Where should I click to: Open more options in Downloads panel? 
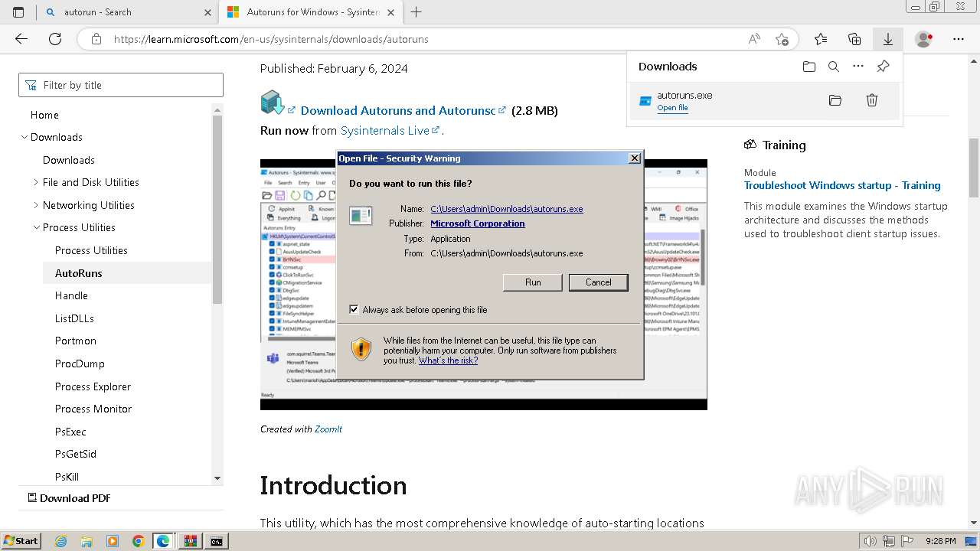click(x=858, y=67)
